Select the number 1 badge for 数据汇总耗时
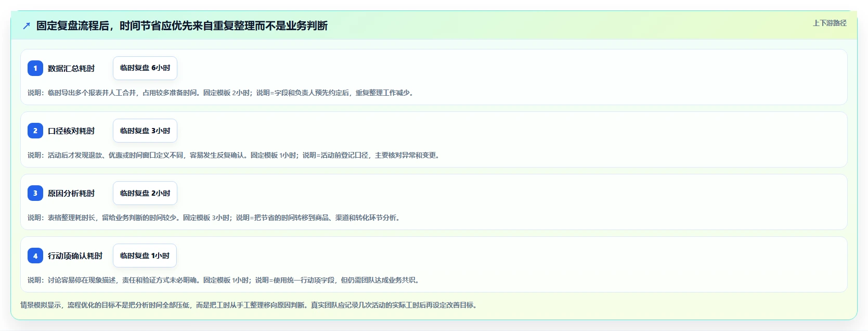The width and height of the screenshot is (868, 331). click(35, 68)
